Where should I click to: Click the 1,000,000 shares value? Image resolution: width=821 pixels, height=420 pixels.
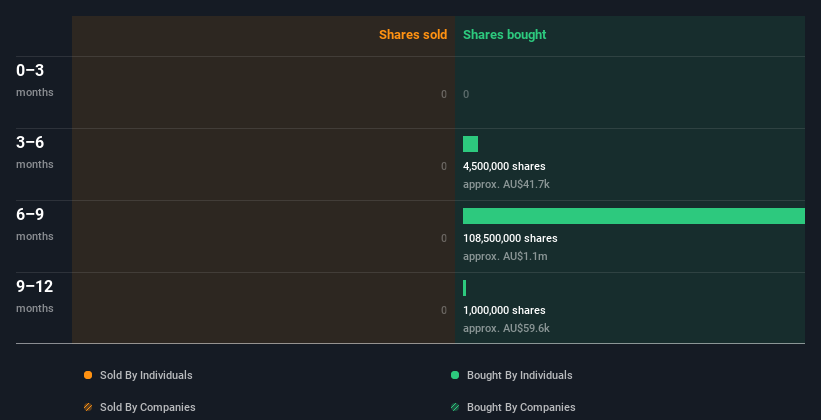pos(504,310)
